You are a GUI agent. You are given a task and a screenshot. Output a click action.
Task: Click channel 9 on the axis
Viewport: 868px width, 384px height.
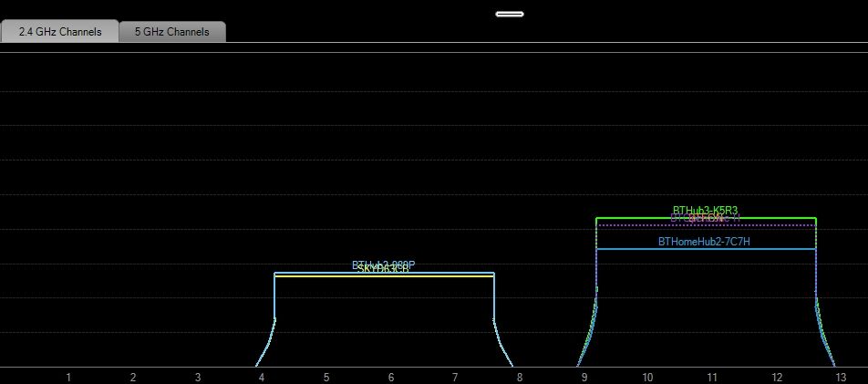584,378
